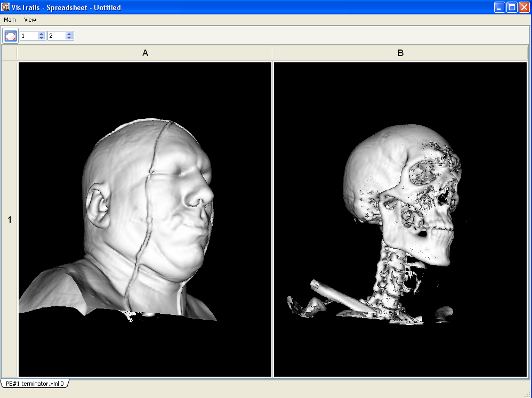
Task: Click the fullscreen/fit cells toolbar icon
Action: click(11, 36)
